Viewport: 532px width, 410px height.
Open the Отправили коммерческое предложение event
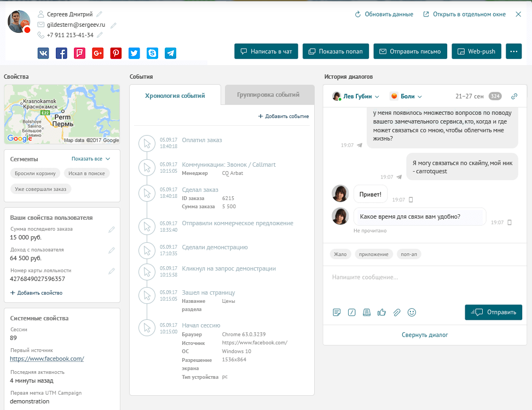(238, 223)
